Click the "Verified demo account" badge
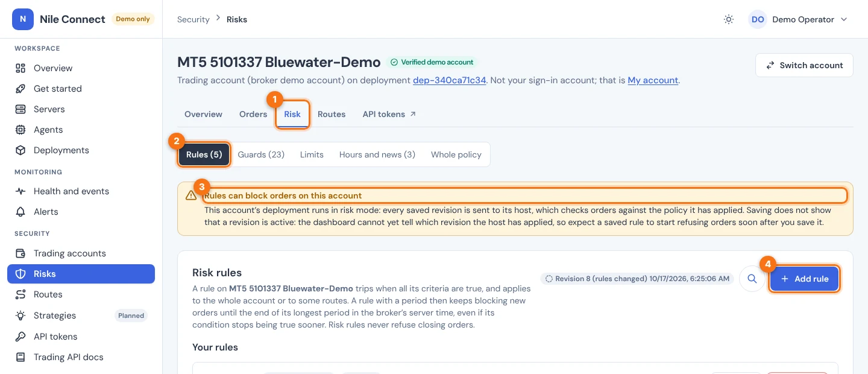Screen dimensions: 868x374 click(432, 62)
